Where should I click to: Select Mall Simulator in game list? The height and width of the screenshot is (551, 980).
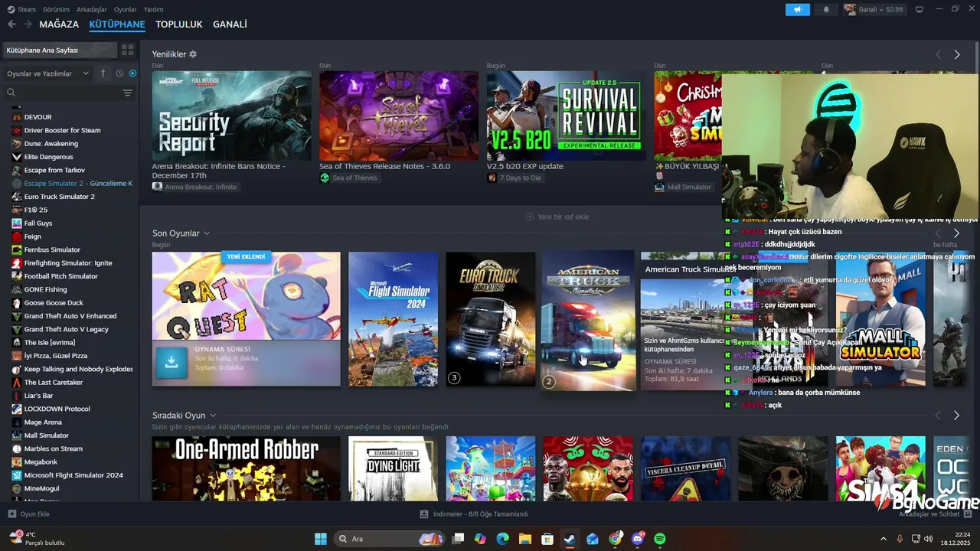pyautogui.click(x=46, y=435)
